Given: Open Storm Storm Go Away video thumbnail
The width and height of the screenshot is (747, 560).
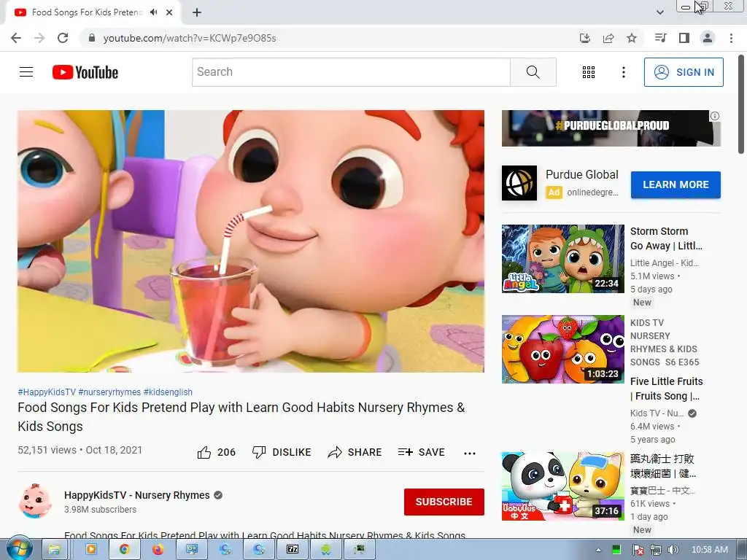Looking at the screenshot, I should (562, 259).
